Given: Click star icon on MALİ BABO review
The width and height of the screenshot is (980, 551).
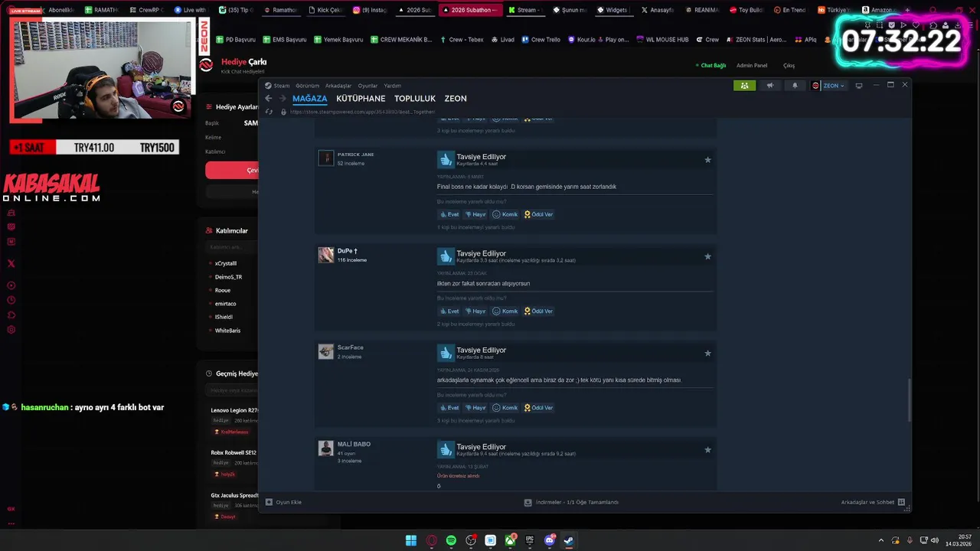Looking at the screenshot, I should (x=707, y=450).
